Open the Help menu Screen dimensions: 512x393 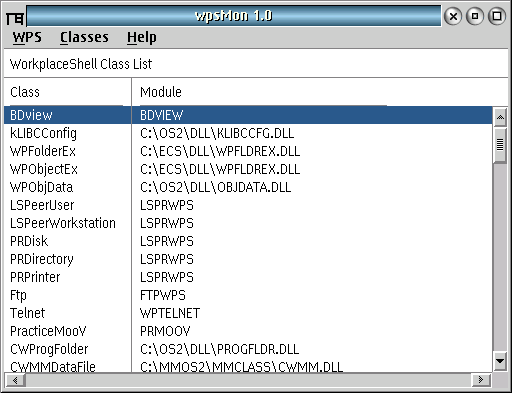pyautogui.click(x=142, y=37)
